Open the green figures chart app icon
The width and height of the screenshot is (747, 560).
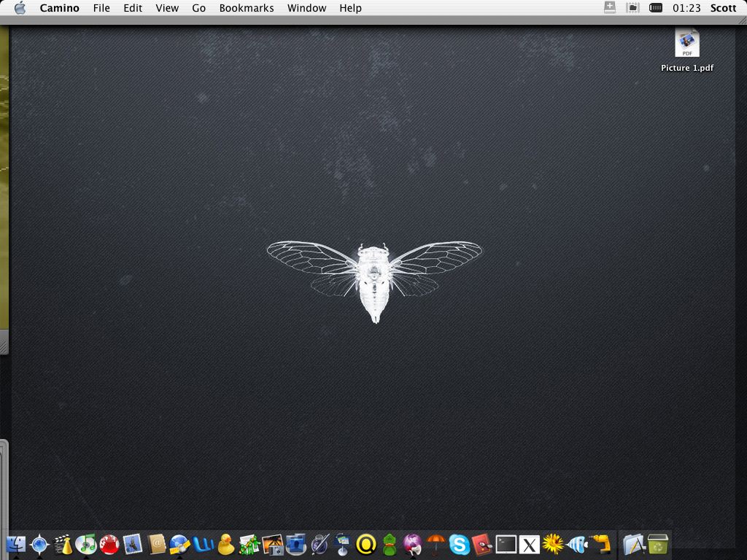[249, 544]
